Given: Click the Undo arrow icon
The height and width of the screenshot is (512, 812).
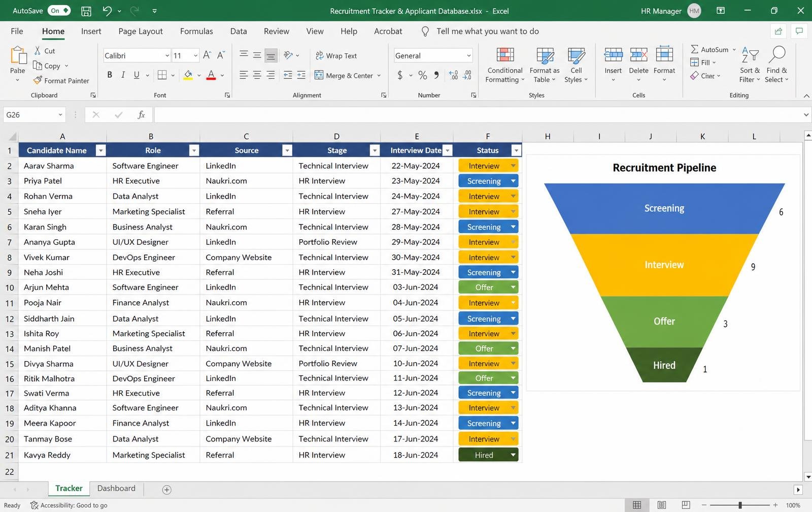Looking at the screenshot, I should coord(107,11).
